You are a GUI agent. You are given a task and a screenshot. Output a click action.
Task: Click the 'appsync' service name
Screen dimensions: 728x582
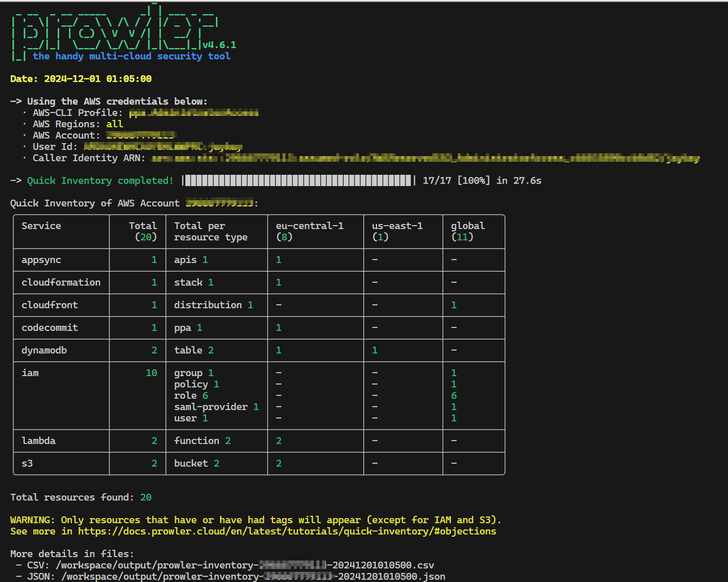[x=41, y=260]
